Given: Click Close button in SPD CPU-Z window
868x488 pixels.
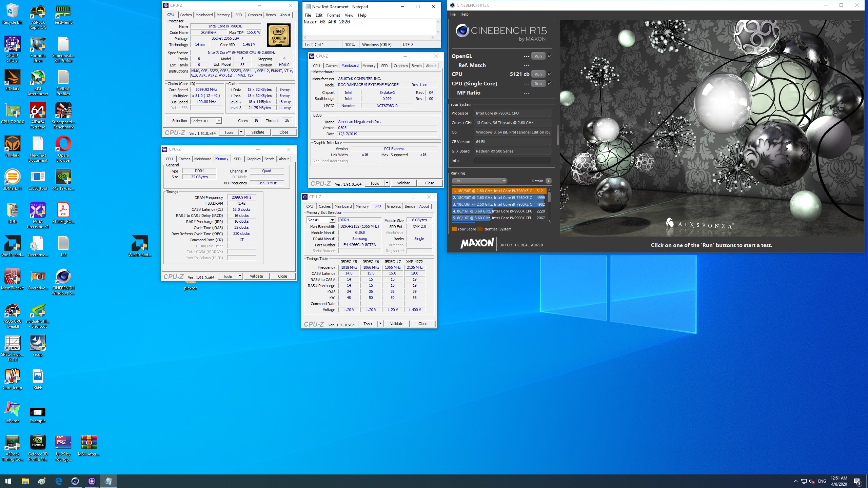Looking at the screenshot, I should coord(423,324).
